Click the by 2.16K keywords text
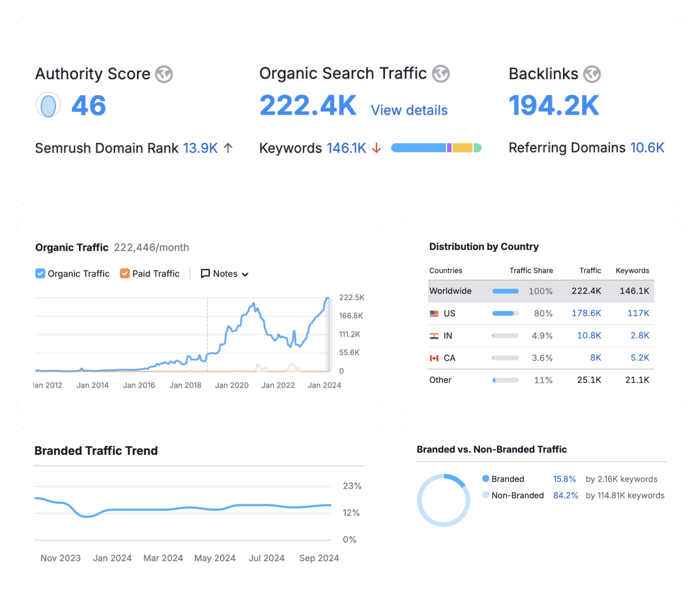Screen dimensions: 700x594 (x=621, y=479)
